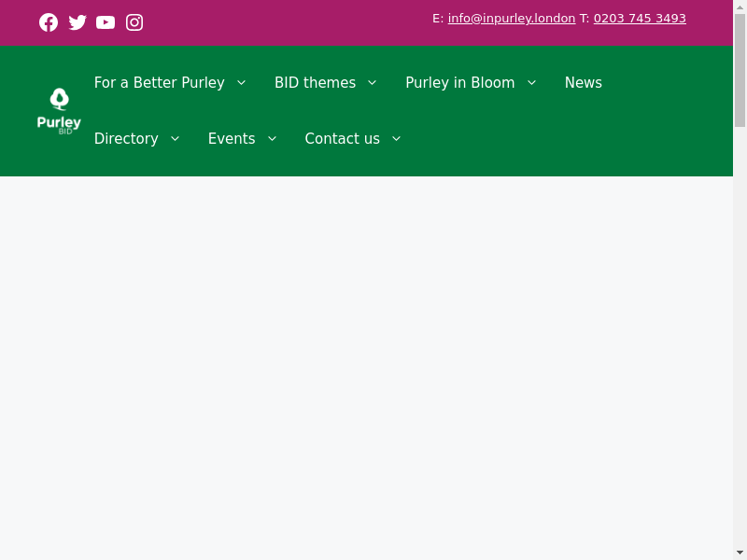The height and width of the screenshot is (560, 747).
Task: Expand the BID themes dropdown arrow
Action: click(372, 83)
